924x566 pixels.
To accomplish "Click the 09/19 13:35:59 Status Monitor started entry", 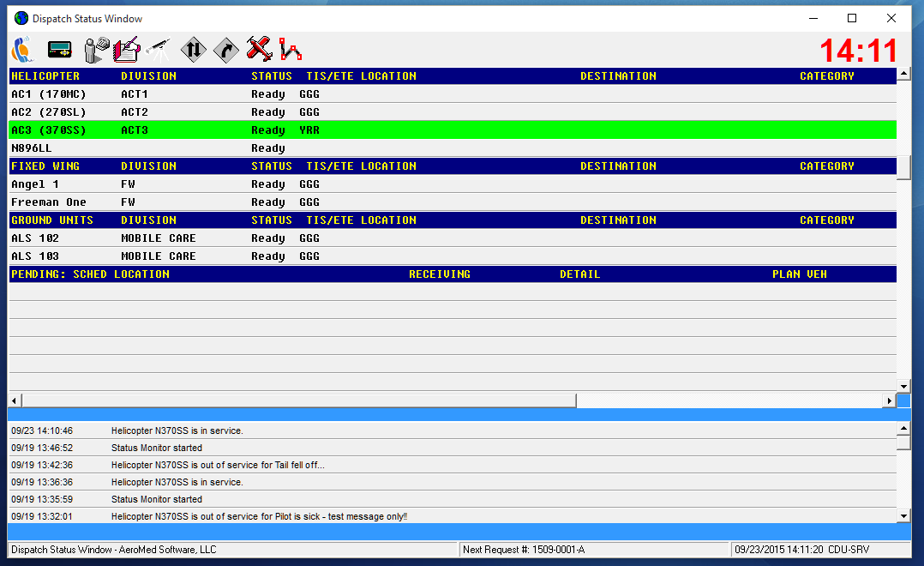I will tap(453, 499).
